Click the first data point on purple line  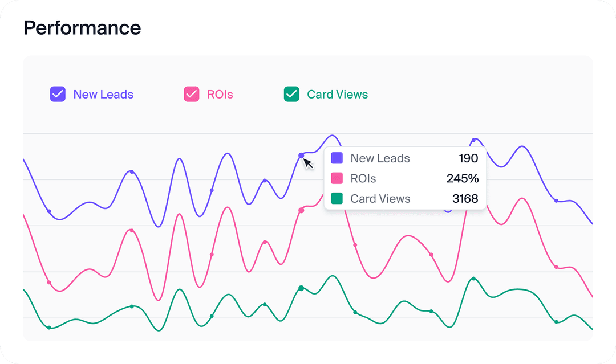(x=49, y=211)
